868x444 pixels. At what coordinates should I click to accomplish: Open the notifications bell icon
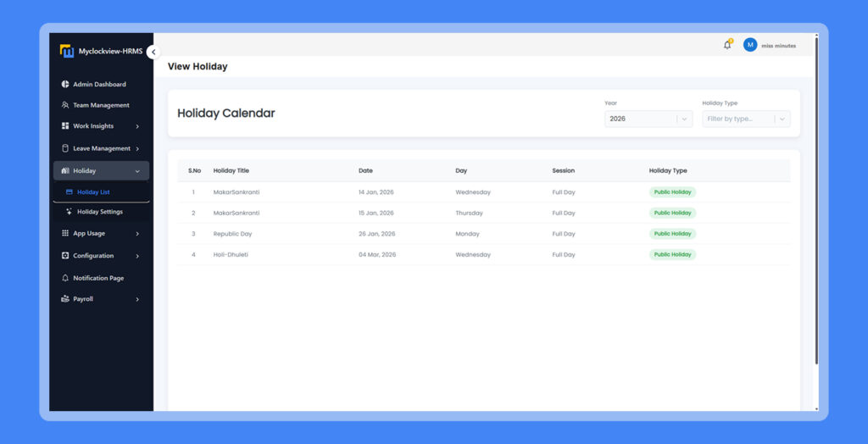(727, 46)
